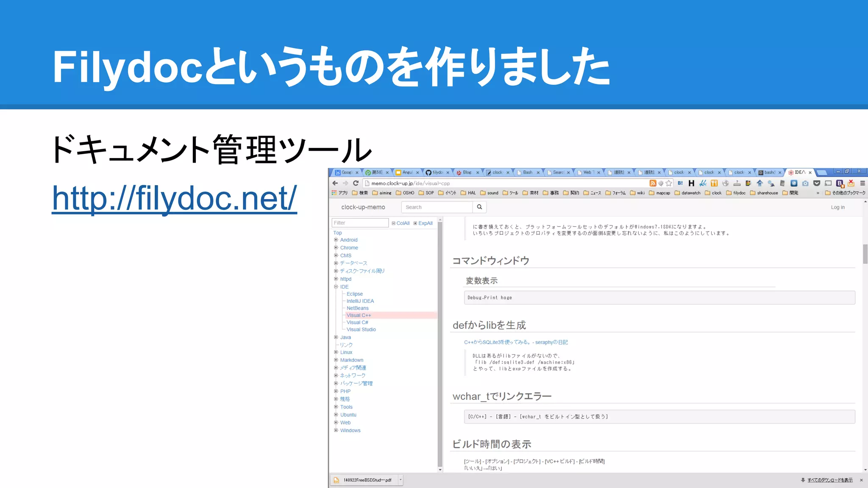
Task: Open Chrome hamburger menu
Action: click(862, 183)
